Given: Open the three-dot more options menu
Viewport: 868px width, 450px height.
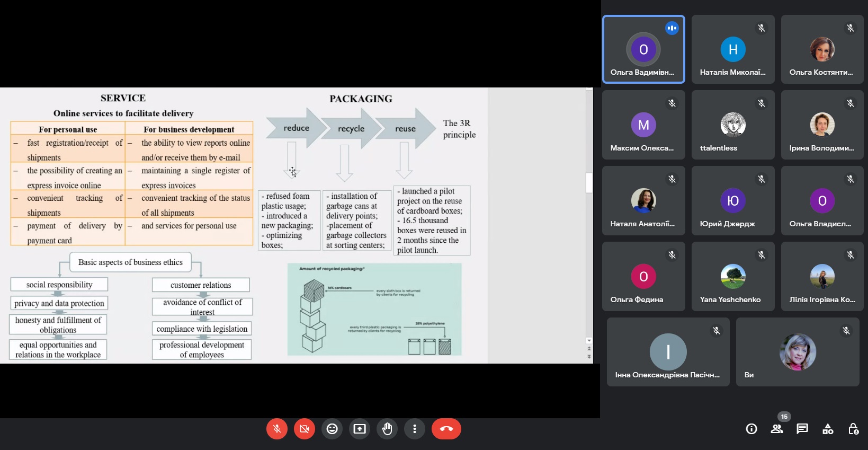Looking at the screenshot, I should [x=415, y=429].
